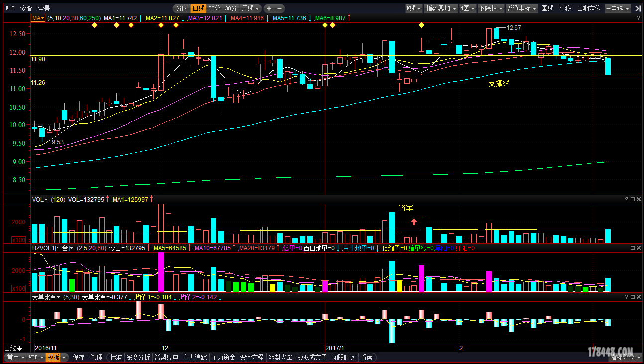Click the F10 company info button
Image resolution: width=644 pixels, height=364 pixels.
(10, 8)
